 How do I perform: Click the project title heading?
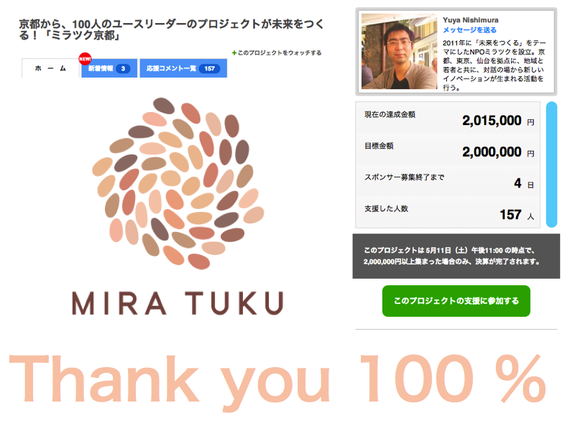tap(172, 30)
